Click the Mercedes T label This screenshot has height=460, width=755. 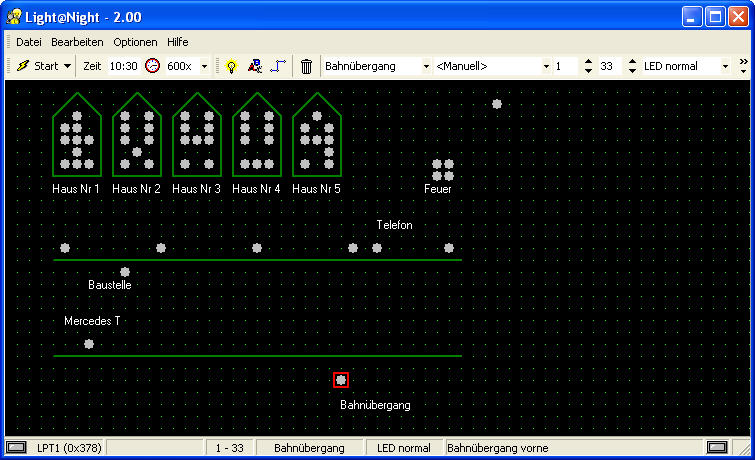92,321
